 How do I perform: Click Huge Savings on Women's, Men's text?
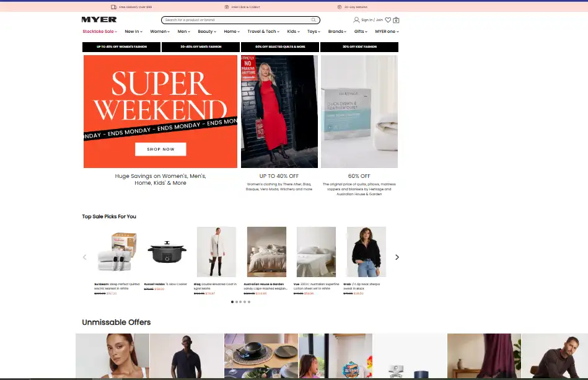[160, 179]
